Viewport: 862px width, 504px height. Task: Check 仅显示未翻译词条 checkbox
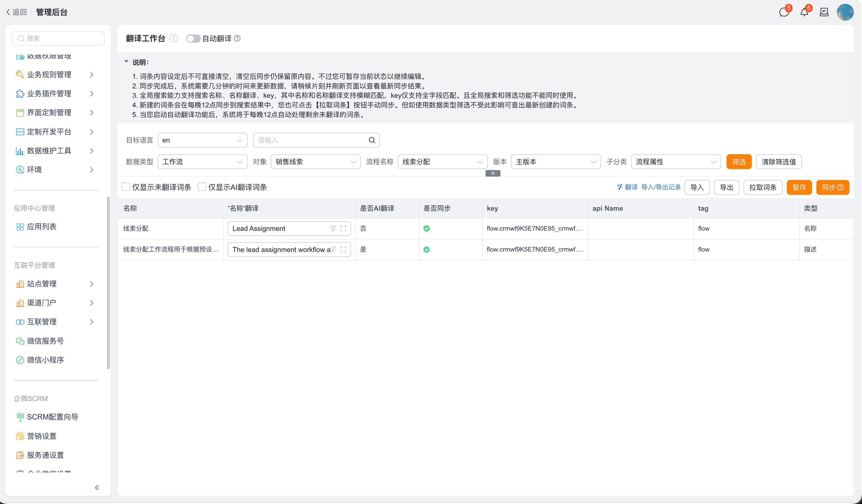click(x=126, y=187)
